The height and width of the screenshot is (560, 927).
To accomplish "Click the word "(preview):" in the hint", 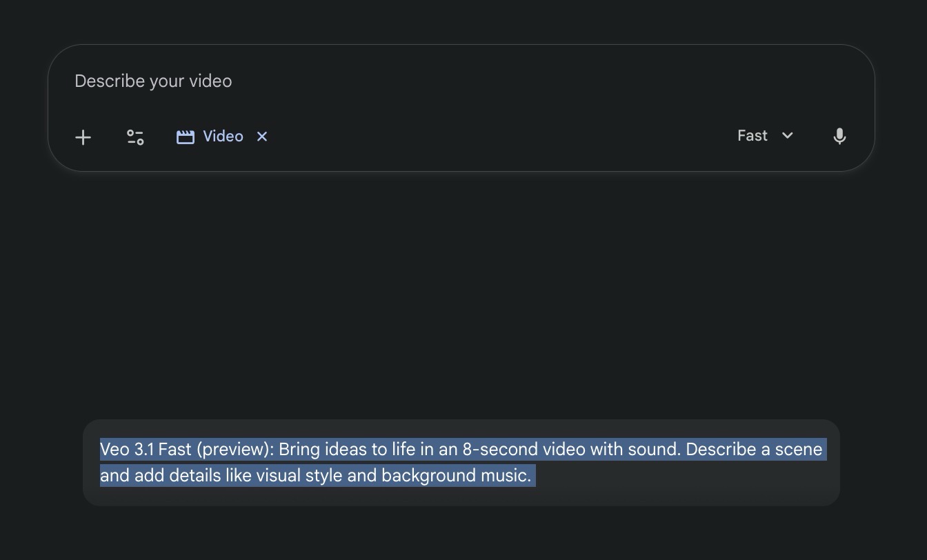I will (235, 450).
